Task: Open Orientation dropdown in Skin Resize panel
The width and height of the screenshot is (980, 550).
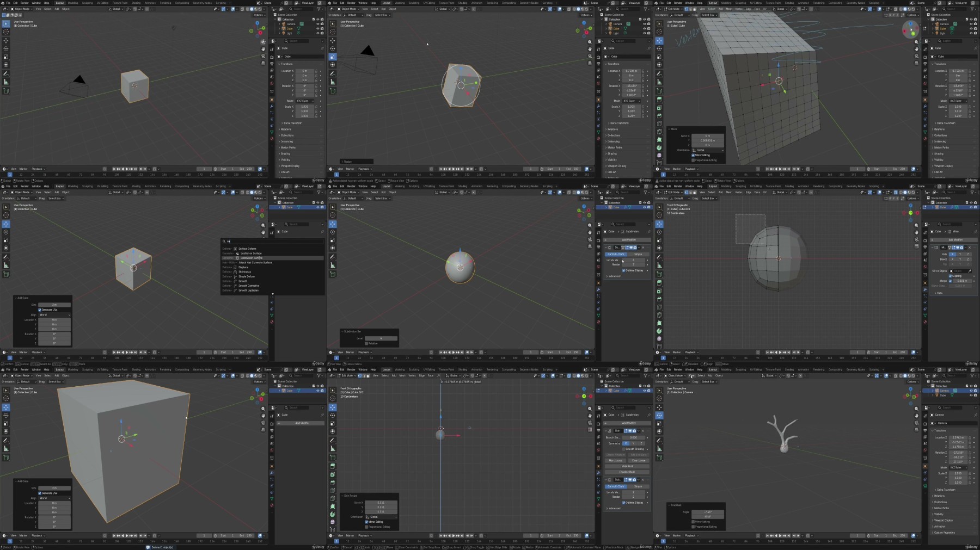Action: (381, 517)
